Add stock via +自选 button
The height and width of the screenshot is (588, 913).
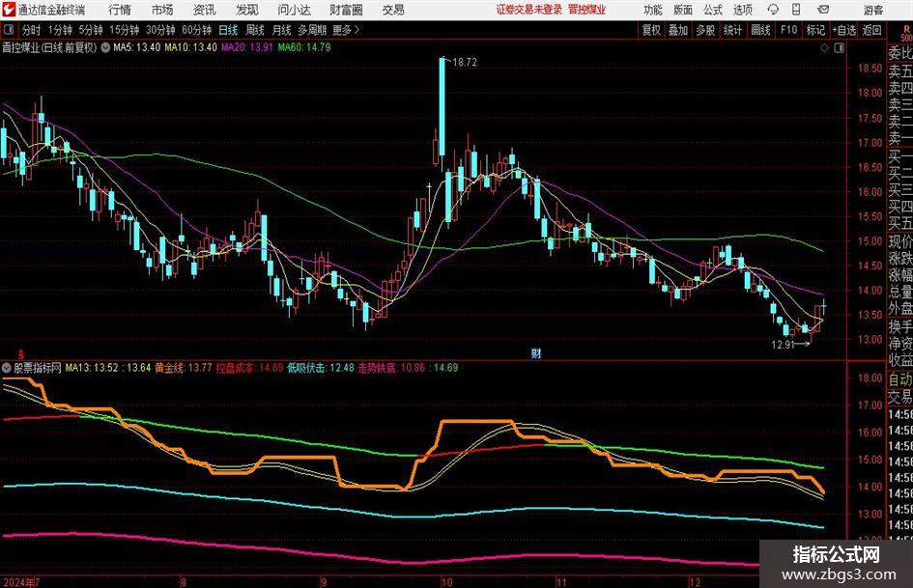(x=844, y=30)
